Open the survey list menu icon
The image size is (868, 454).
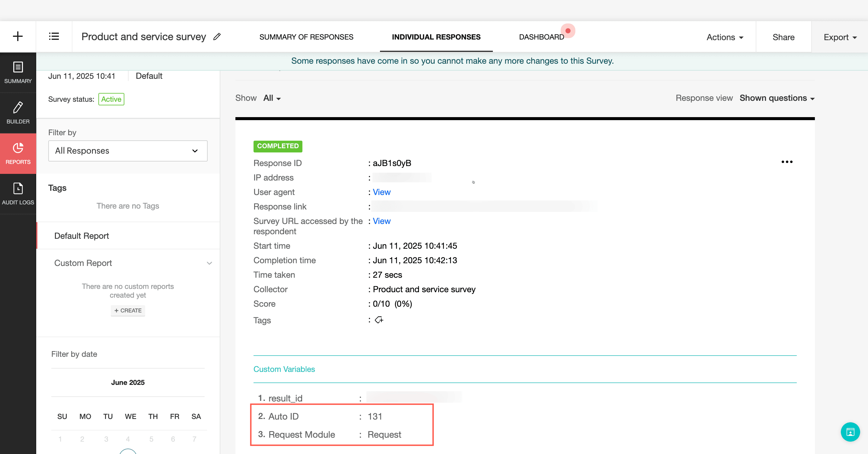[54, 37]
